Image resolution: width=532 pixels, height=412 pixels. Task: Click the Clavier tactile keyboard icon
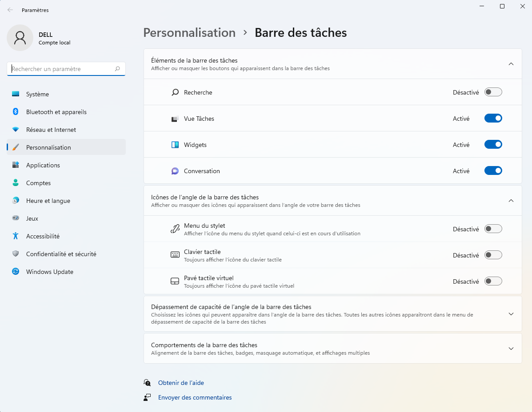click(175, 255)
